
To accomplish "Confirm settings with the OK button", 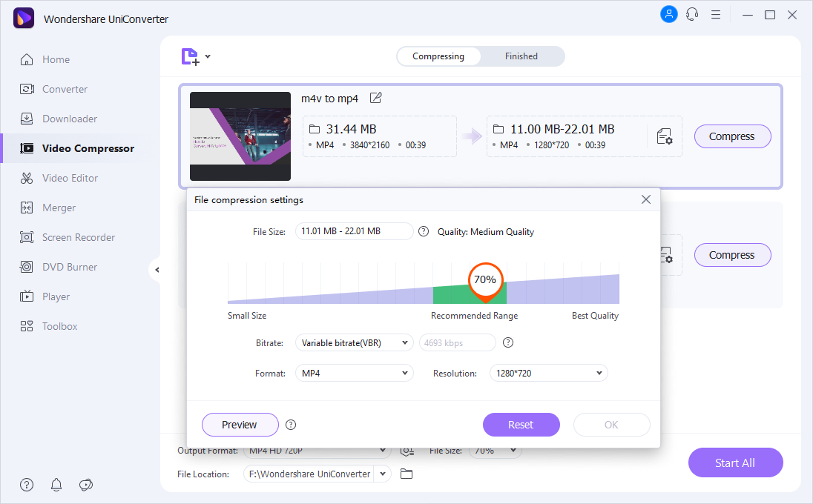I will [612, 425].
